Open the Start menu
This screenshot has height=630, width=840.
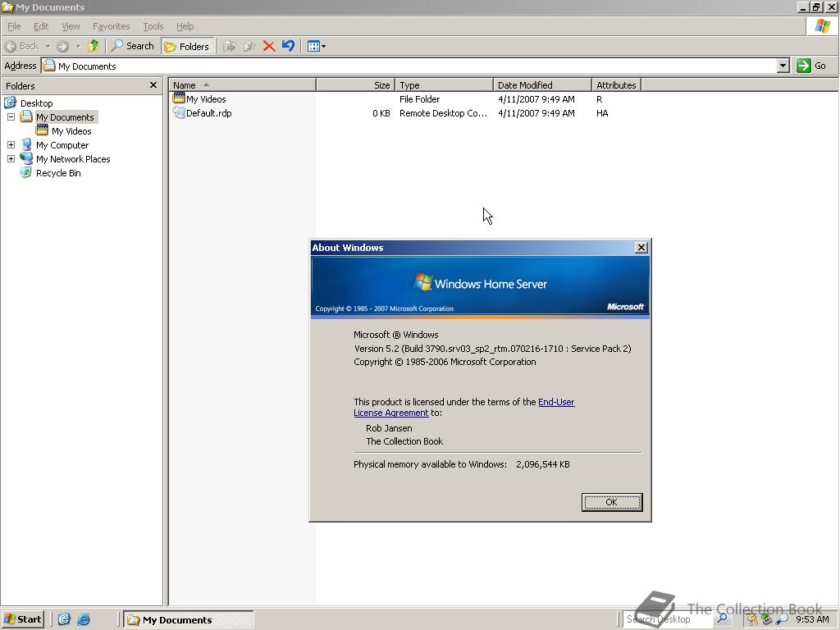[x=22, y=619]
